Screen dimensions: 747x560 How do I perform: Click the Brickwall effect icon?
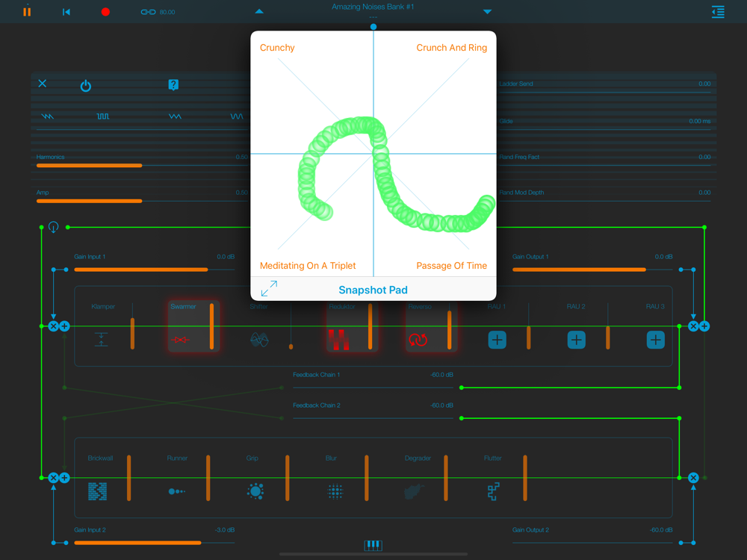pyautogui.click(x=98, y=491)
